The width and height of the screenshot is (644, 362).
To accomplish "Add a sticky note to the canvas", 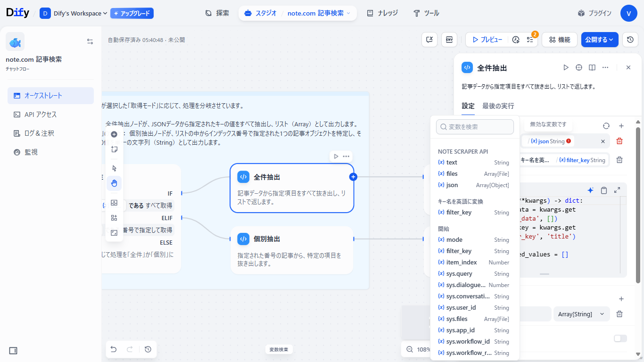I will 114,149.
